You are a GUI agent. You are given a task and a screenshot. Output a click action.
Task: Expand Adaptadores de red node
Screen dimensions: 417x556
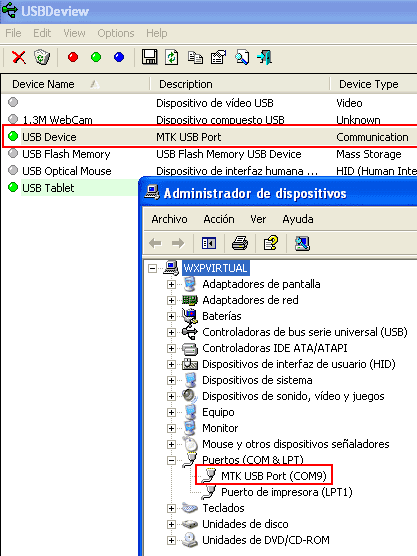pos(171,300)
